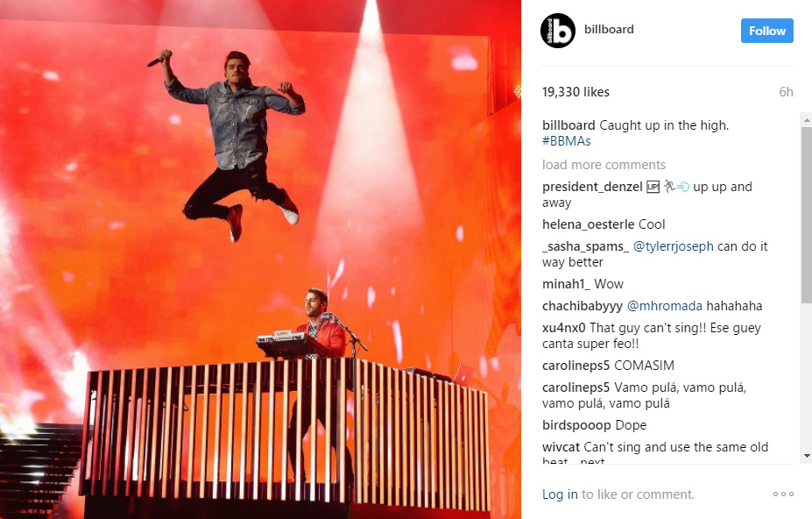Click the scrollbar down arrow in comments
The width and height of the screenshot is (812, 519).
[x=806, y=456]
